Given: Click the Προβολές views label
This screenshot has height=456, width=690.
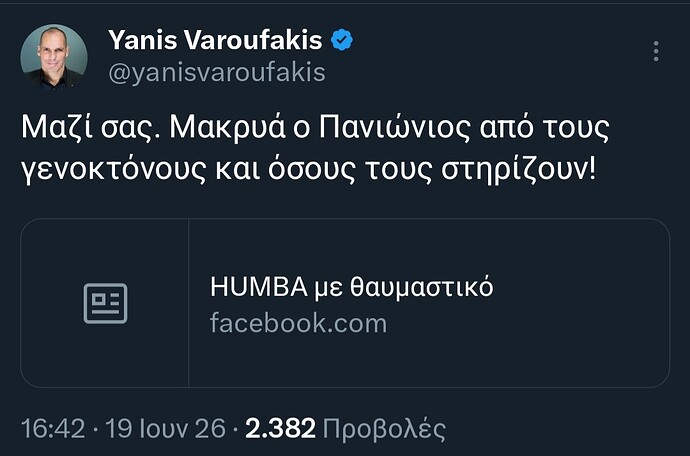Looking at the screenshot, I should point(384,429).
